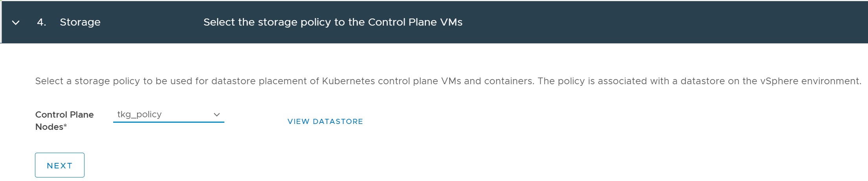
Task: Click the step number 4 in header
Action: point(41,22)
